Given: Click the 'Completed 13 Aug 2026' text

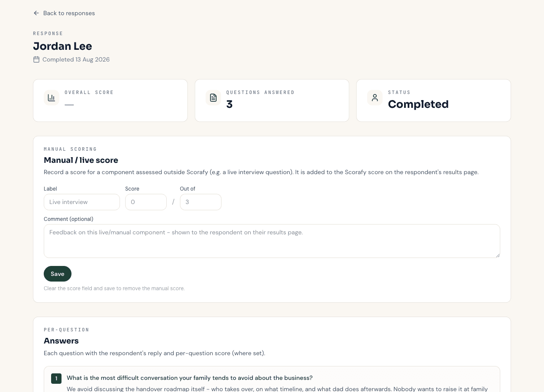Looking at the screenshot, I should point(76,59).
